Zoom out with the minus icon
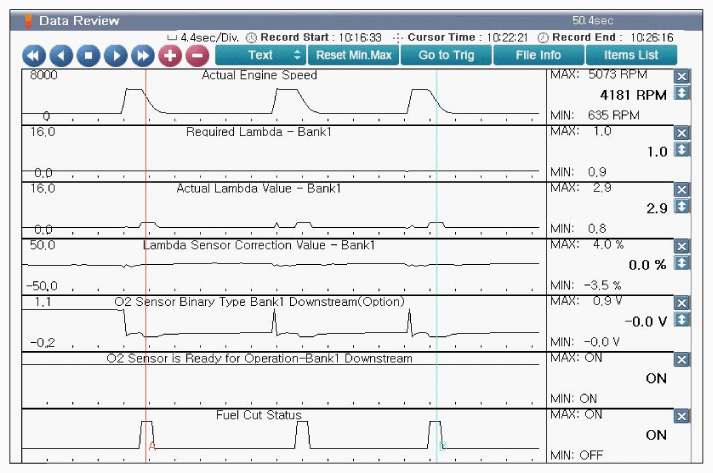 tap(196, 55)
